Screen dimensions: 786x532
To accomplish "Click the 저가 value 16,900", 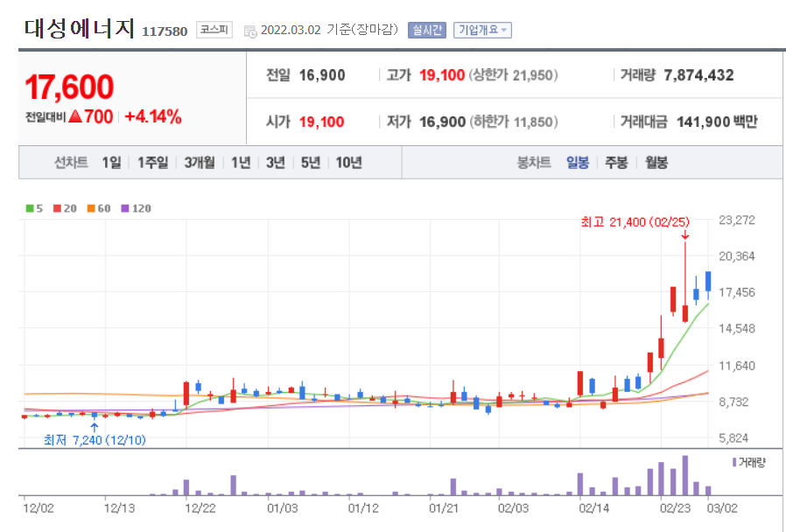I will click(442, 122).
